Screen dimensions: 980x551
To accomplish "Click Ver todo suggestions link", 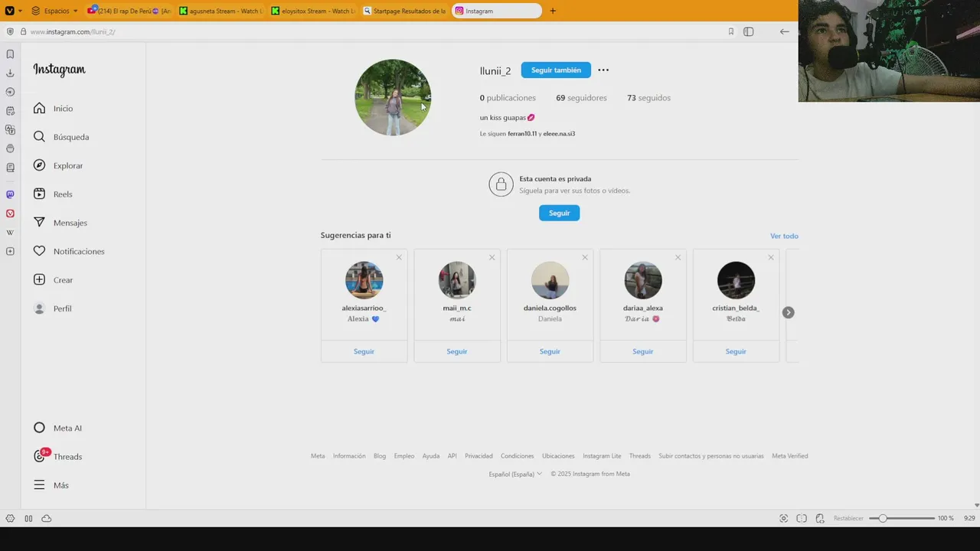I will coord(784,236).
